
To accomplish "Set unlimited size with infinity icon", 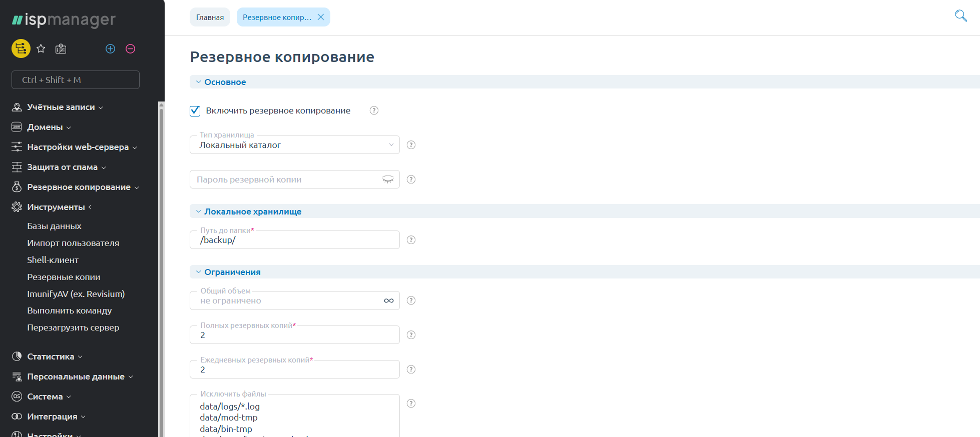I will pos(388,300).
